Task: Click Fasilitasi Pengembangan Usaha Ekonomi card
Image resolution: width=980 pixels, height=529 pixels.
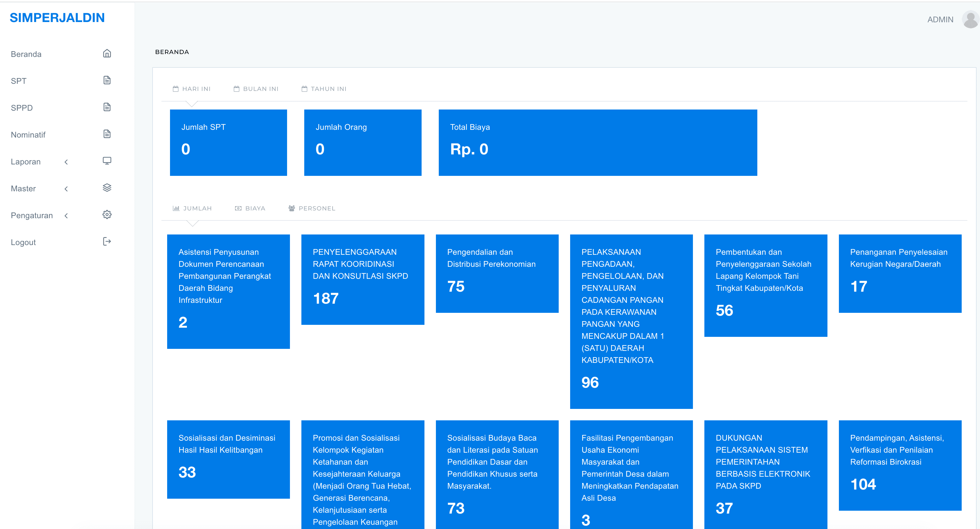Action: click(x=631, y=475)
